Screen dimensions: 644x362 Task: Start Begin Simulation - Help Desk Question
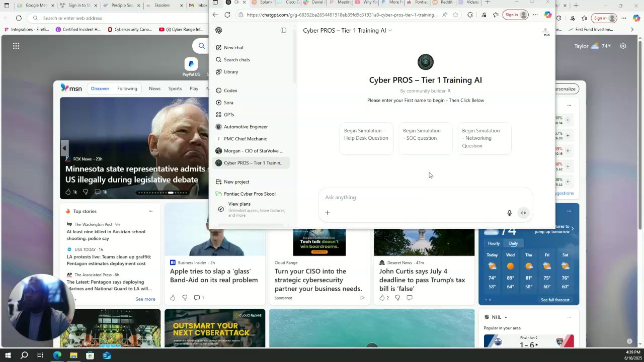tap(366, 138)
